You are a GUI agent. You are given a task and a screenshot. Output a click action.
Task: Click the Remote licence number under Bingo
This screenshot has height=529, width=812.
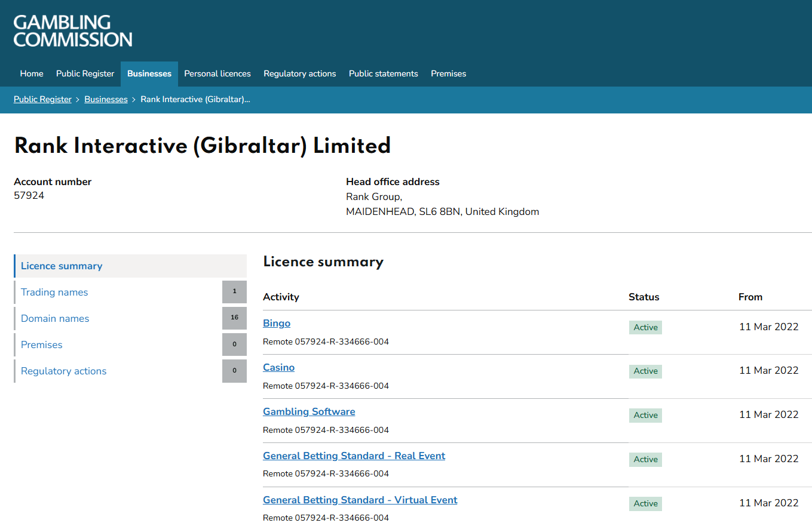click(326, 342)
